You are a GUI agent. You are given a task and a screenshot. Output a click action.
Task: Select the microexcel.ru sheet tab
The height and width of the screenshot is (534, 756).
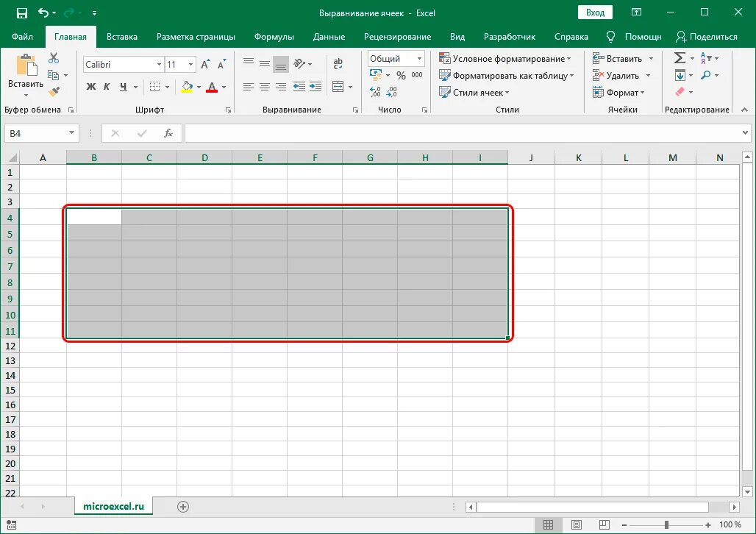click(x=114, y=507)
